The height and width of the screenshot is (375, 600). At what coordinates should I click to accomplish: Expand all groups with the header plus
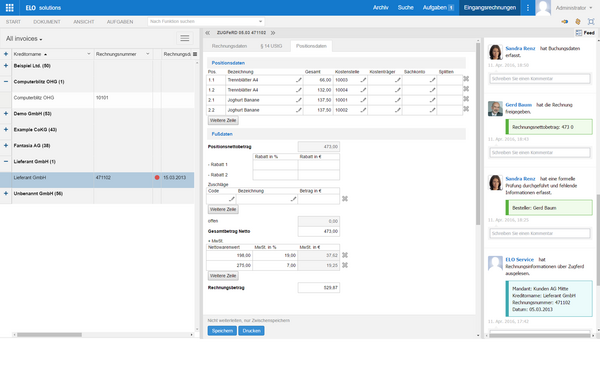[x=6, y=54]
